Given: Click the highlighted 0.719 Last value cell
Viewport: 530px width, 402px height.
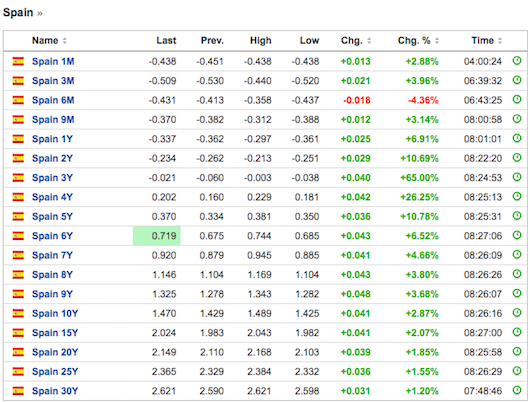Looking at the screenshot, I should tap(157, 236).
